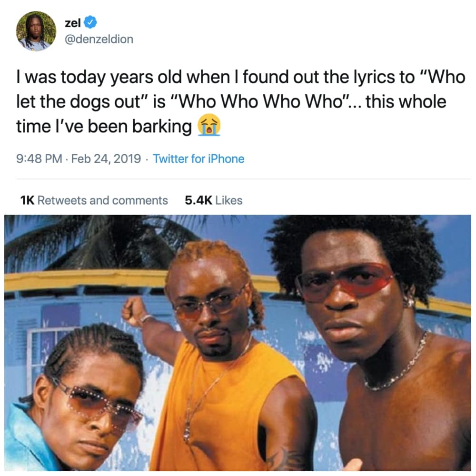The height and width of the screenshot is (476, 476).
Task: Click the phrase "time I've been barking"
Action: click(104, 126)
